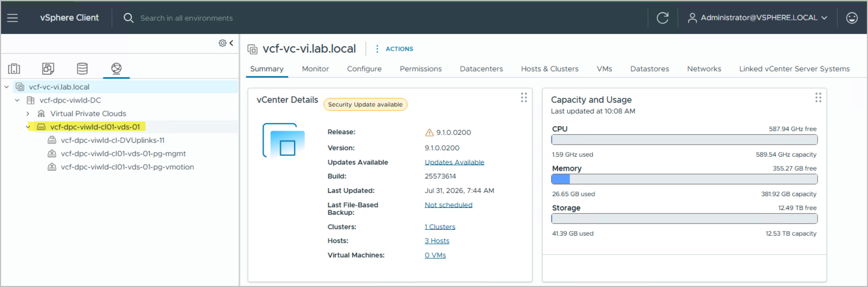The width and height of the screenshot is (868, 287).
Task: Switch to the VMs tab
Action: coord(604,69)
